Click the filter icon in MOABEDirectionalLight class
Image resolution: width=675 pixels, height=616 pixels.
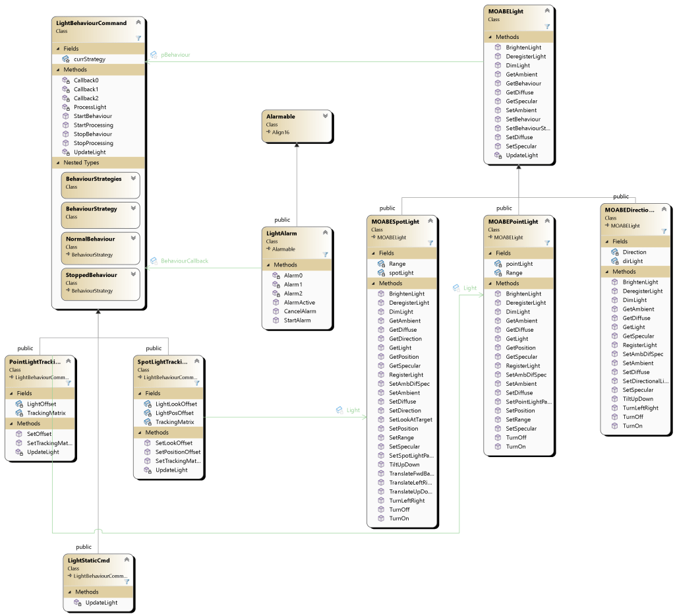tap(664, 231)
